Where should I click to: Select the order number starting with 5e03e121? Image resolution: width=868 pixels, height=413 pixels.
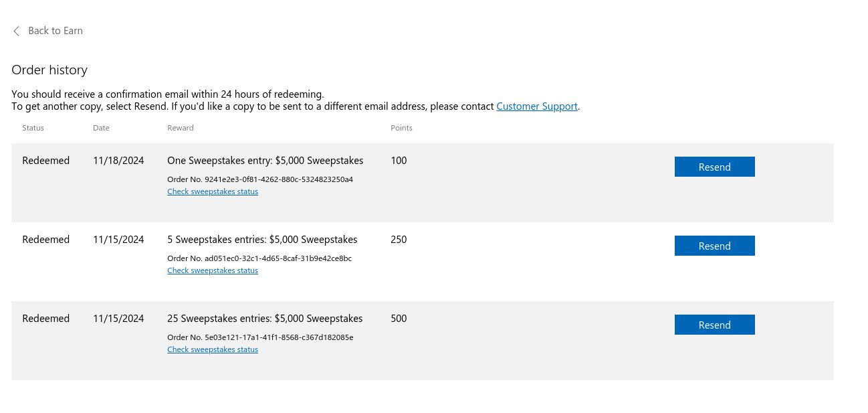[279, 337]
